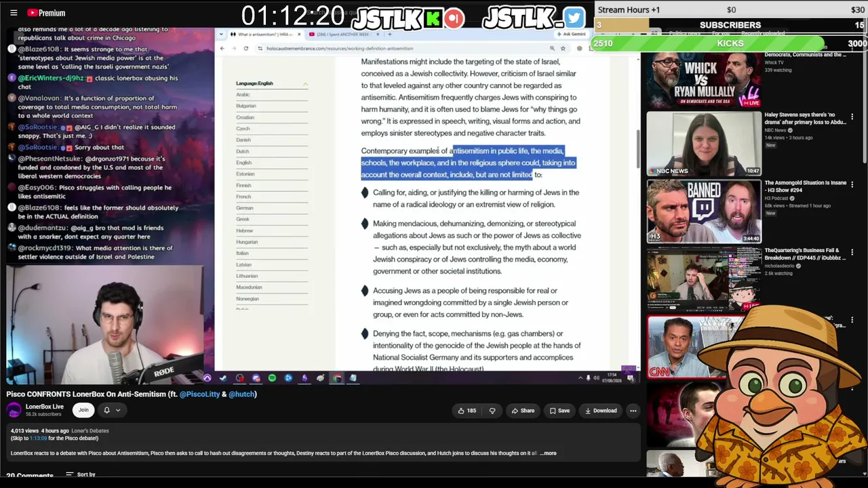This screenshot has width=868, height=488.
Task: Click the Twitter bird icon in stream banner
Action: [573, 18]
